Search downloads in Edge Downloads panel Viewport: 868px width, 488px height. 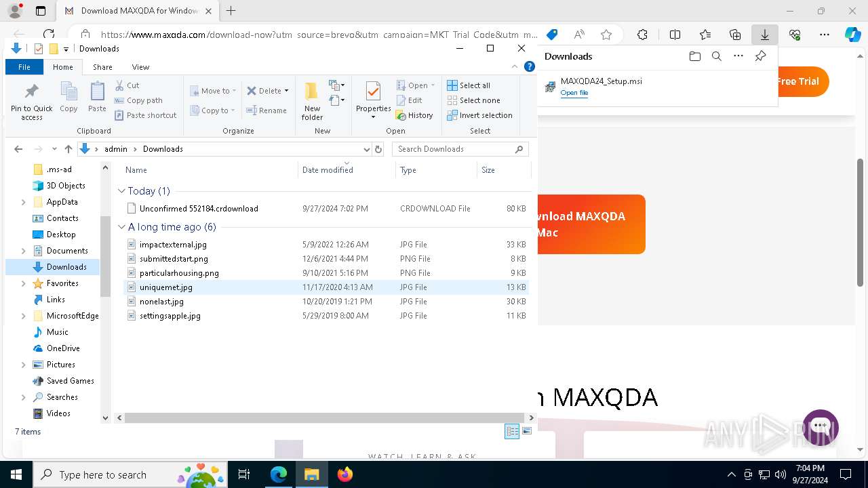click(x=717, y=56)
